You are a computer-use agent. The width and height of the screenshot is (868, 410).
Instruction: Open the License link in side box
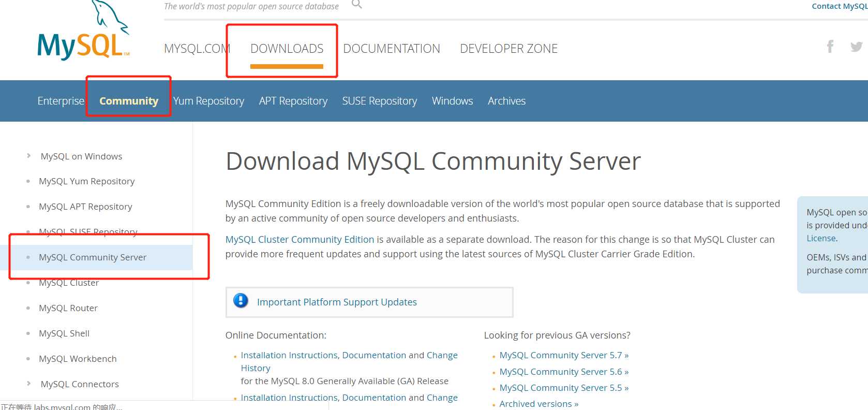[821, 238]
